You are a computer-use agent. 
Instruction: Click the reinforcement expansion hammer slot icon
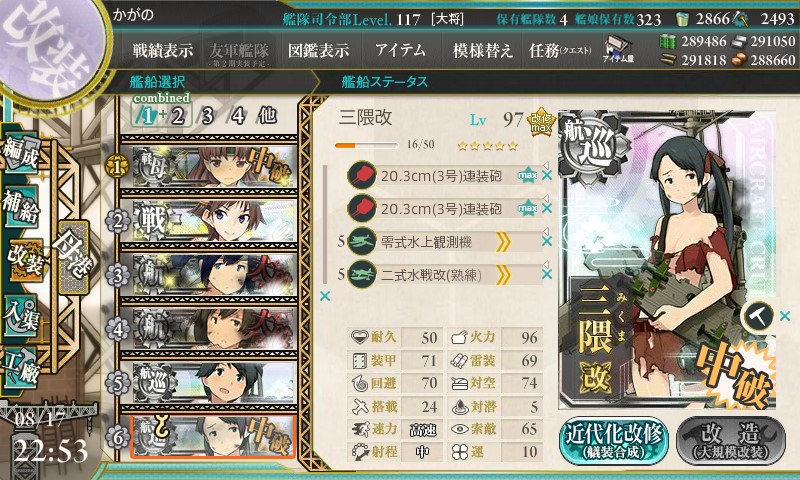click(x=758, y=316)
